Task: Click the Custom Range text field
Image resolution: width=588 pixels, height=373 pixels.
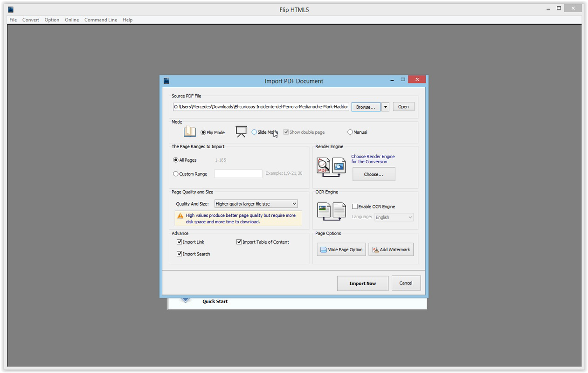Action: point(238,173)
